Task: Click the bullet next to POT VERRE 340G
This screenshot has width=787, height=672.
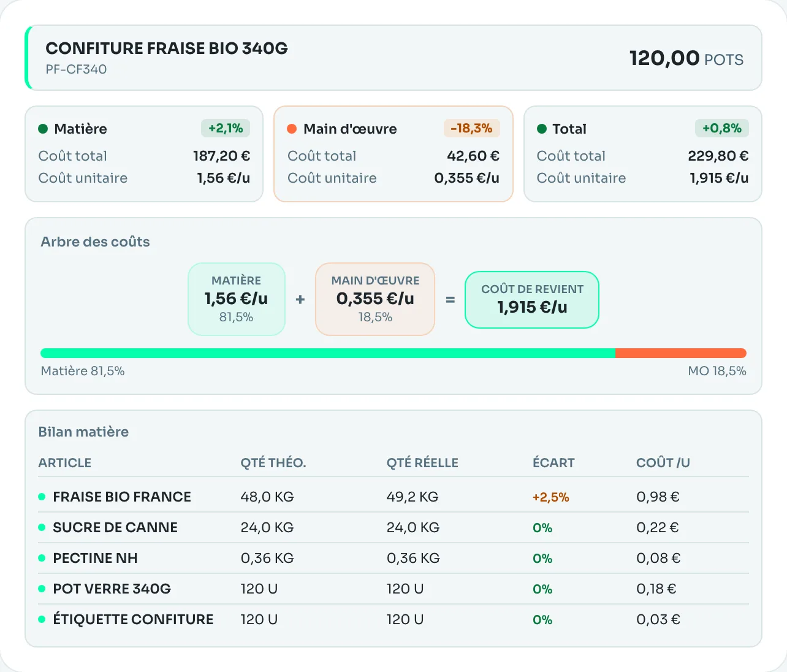Action: (x=42, y=589)
